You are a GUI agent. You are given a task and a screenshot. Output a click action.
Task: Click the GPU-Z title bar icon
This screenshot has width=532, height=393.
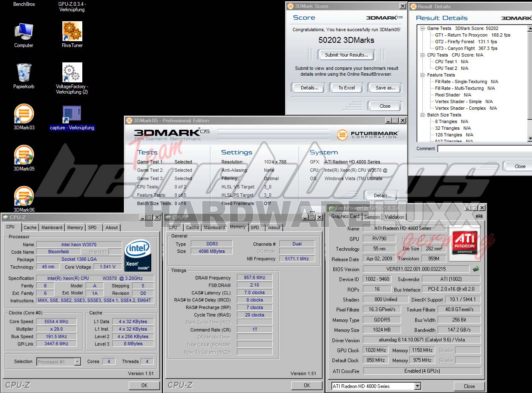pyautogui.click(x=331, y=208)
